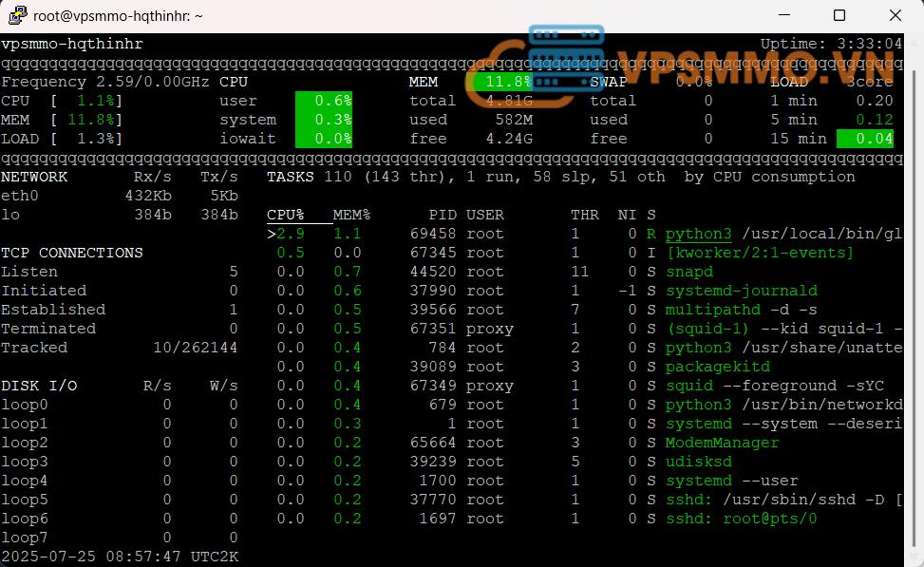Close the root@vpsmmo-hqthinhr session window
The height and width of the screenshot is (567, 924).
[894, 15]
